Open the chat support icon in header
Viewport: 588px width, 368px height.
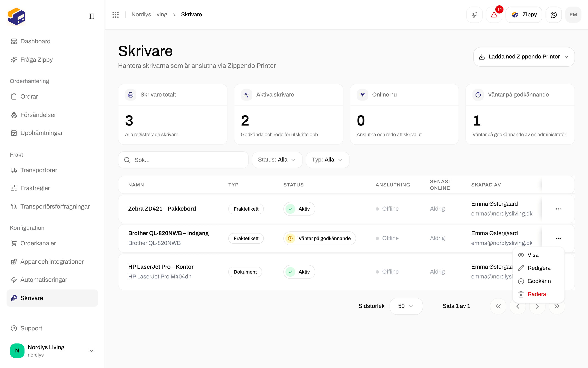pyautogui.click(x=553, y=15)
